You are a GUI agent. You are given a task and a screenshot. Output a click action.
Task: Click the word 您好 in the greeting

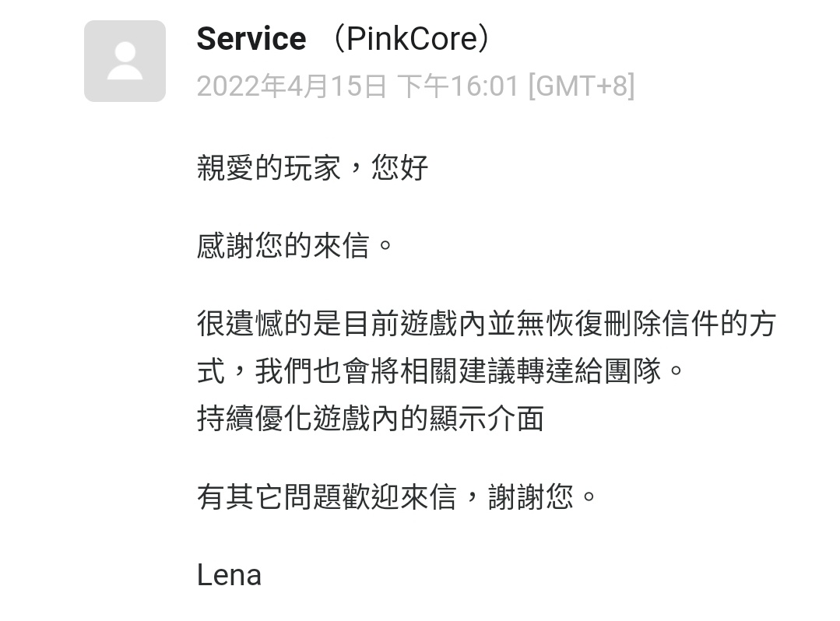click(x=399, y=167)
